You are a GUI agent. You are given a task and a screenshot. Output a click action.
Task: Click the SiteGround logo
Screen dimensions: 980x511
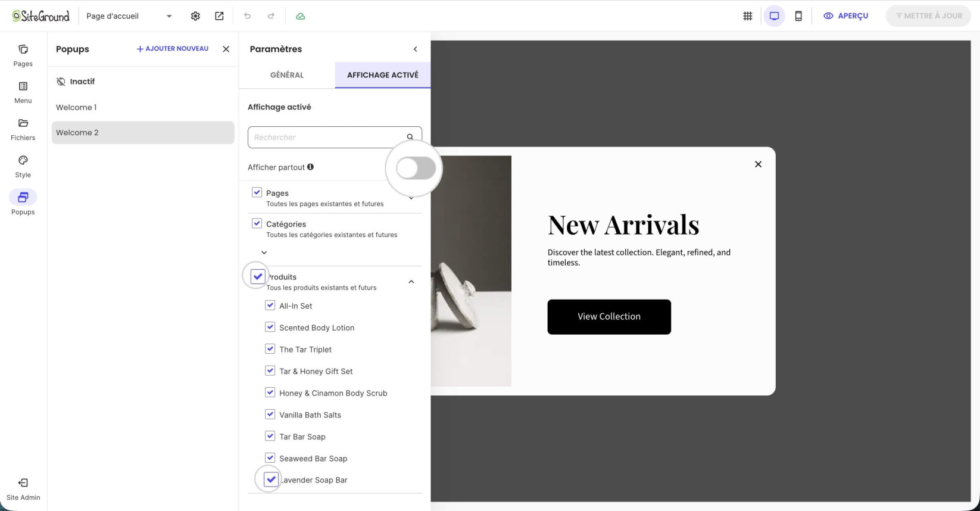point(40,16)
